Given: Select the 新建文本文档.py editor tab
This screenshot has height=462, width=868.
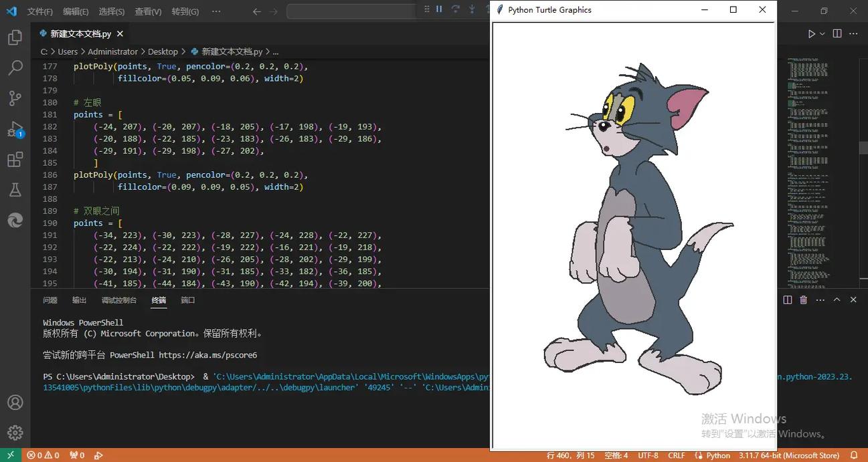Looking at the screenshot, I should [80, 33].
